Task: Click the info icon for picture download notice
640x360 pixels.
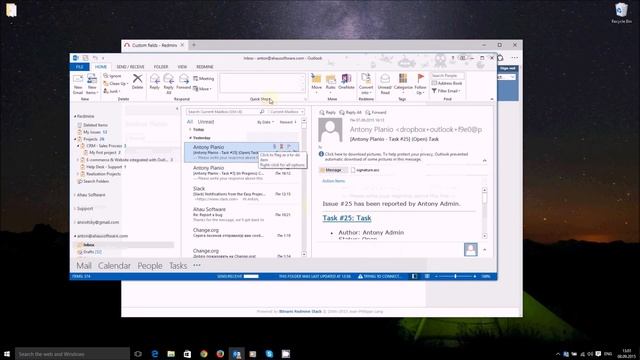Action: click(x=321, y=154)
